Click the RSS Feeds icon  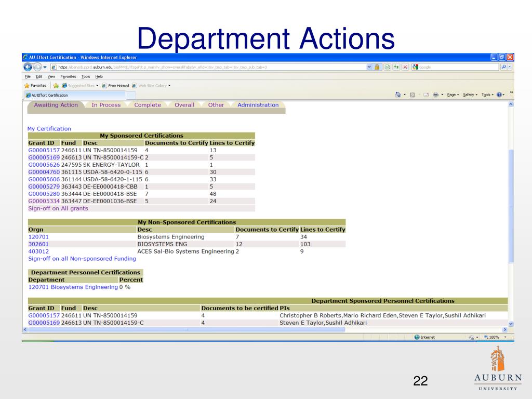(x=413, y=95)
